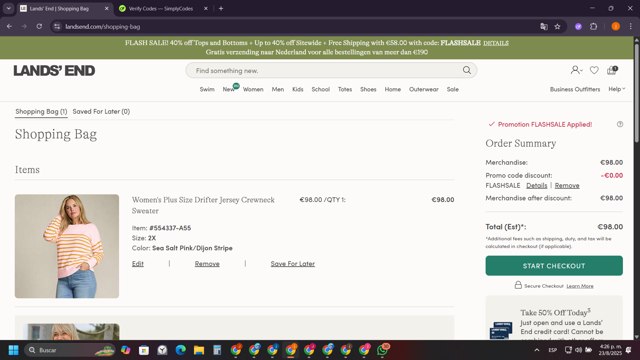Click START CHECKOUT button
The height and width of the screenshot is (360, 640).
click(x=554, y=266)
